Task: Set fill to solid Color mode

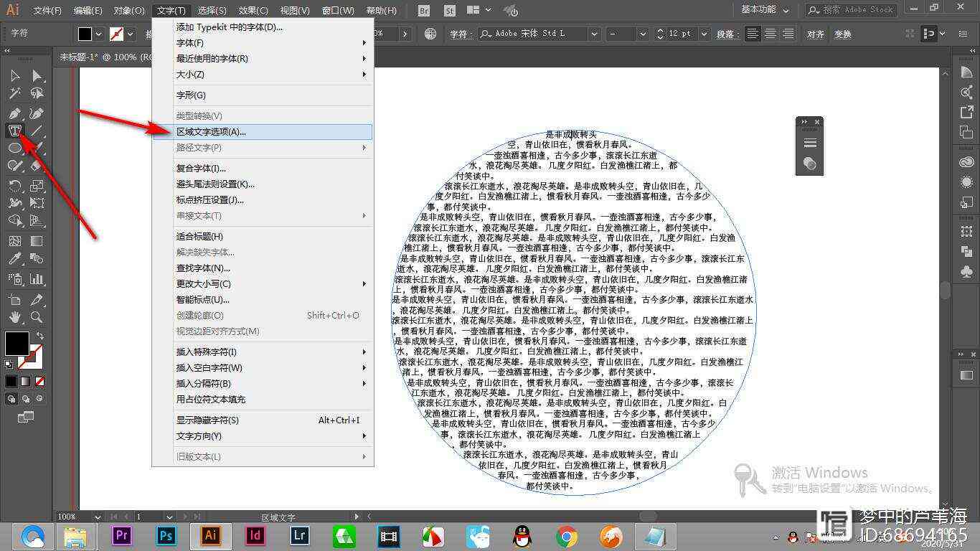Action: coord(11,381)
